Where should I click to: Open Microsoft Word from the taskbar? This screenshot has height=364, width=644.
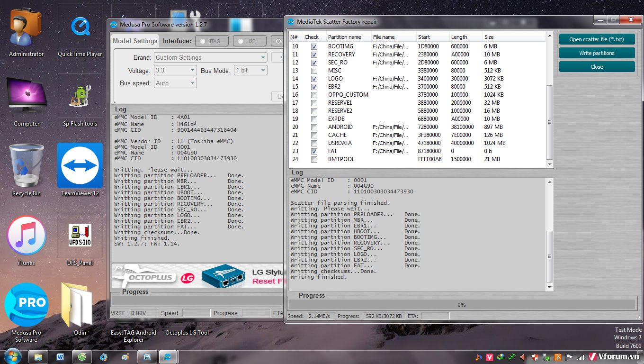60,357
